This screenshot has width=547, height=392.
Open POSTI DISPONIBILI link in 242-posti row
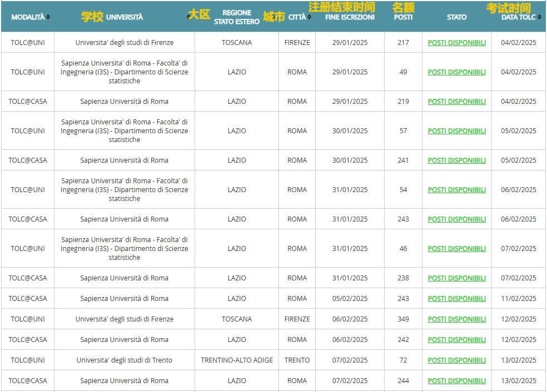pos(456,340)
